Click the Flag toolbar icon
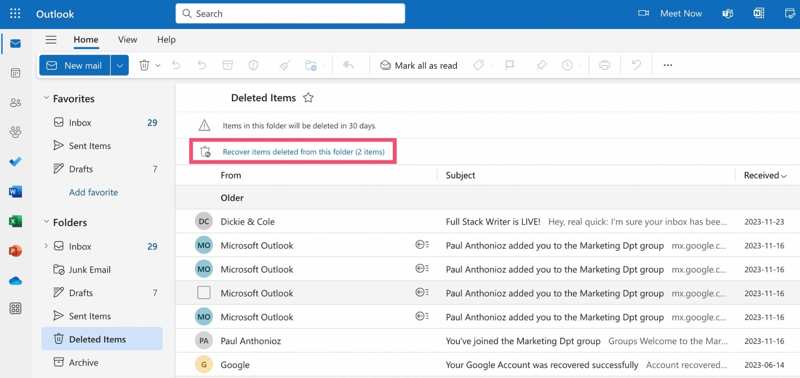This screenshot has width=800, height=378. click(x=509, y=65)
